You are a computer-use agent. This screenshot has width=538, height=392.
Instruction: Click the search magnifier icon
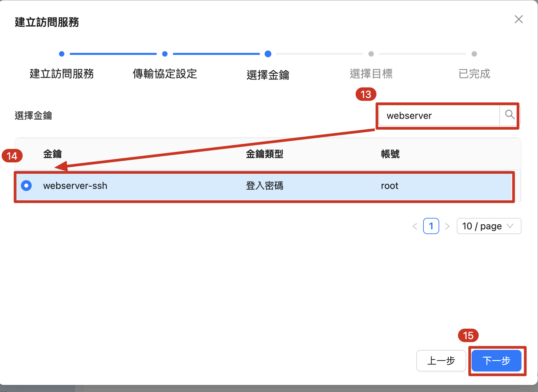[x=509, y=115]
